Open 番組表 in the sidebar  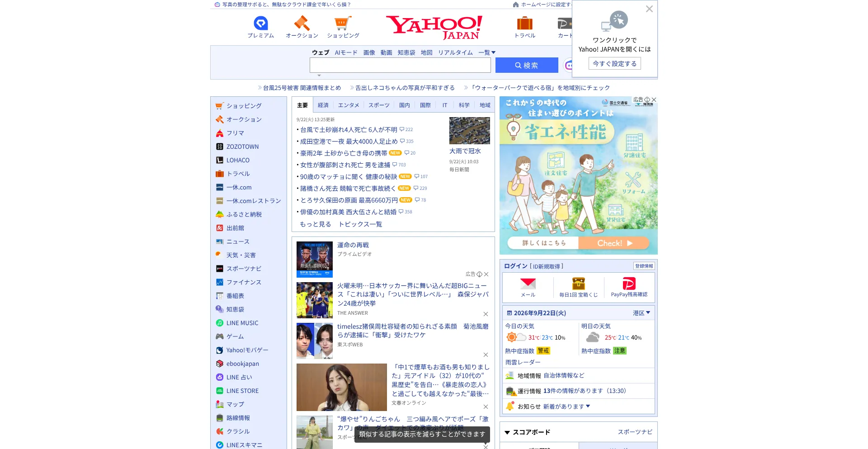[235, 296]
